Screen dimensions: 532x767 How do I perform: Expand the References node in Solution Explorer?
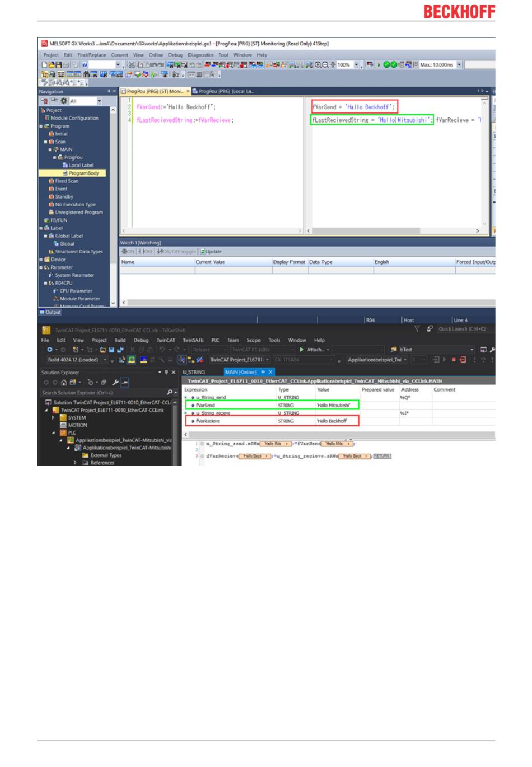point(75,463)
